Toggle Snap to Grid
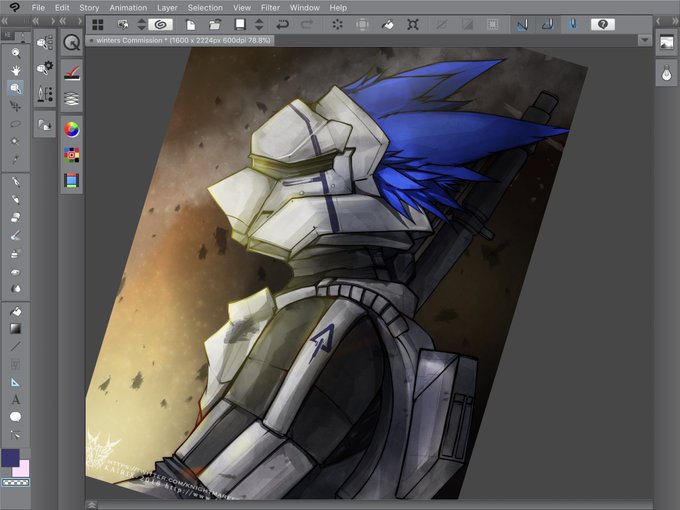The height and width of the screenshot is (510, 680). (573, 25)
